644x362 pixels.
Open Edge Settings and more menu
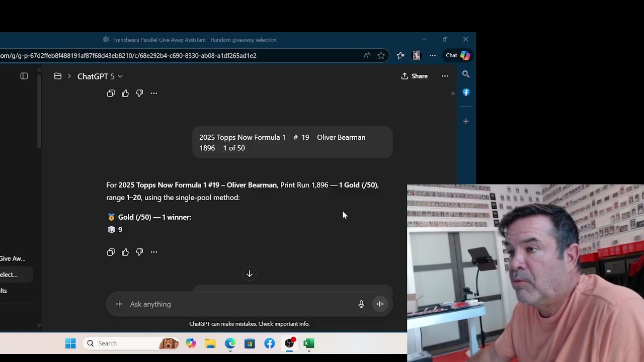tap(432, 55)
